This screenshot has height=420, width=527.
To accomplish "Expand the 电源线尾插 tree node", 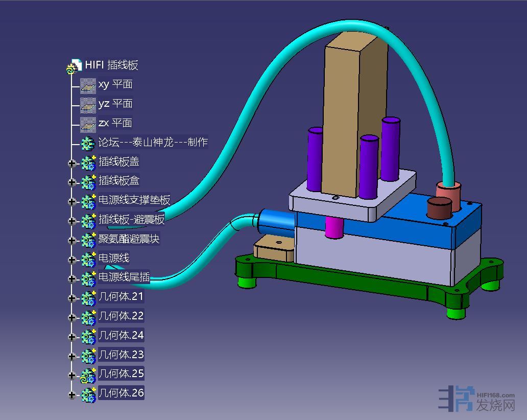I will [72, 279].
